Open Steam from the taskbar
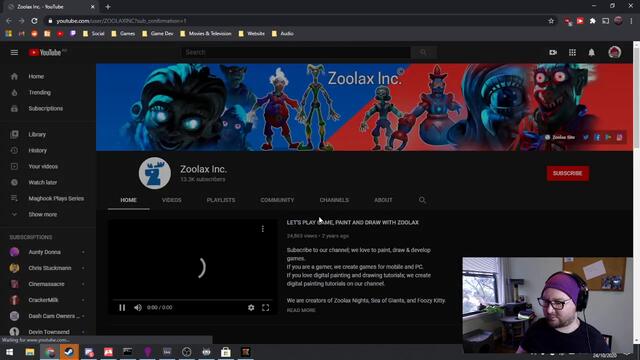This screenshot has height=360, width=640. 69,352
